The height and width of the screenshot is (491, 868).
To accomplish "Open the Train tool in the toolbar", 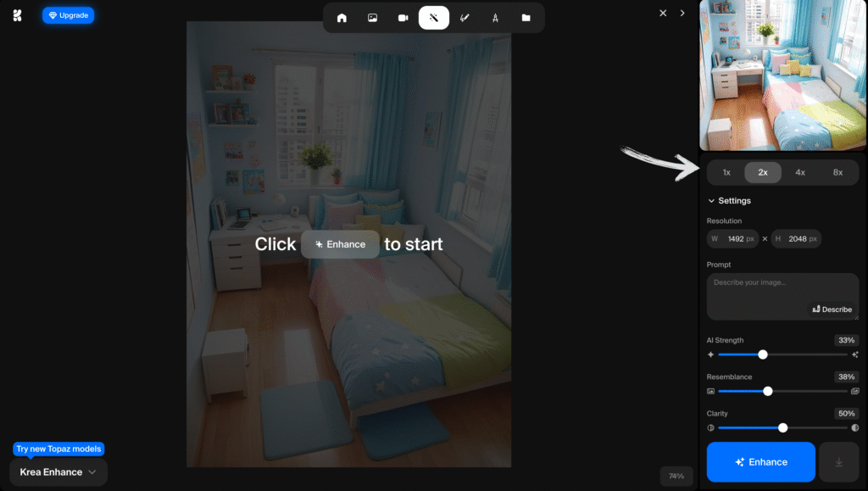I will [x=495, y=17].
